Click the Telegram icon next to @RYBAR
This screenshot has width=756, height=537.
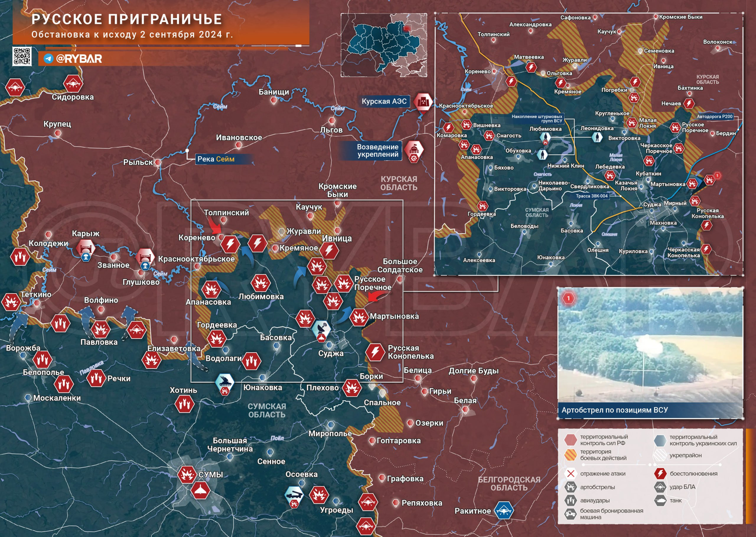click(x=48, y=59)
